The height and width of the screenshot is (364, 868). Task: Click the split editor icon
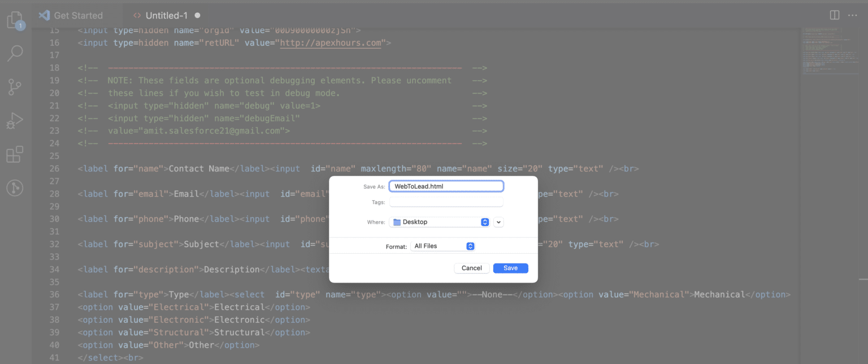click(x=834, y=15)
